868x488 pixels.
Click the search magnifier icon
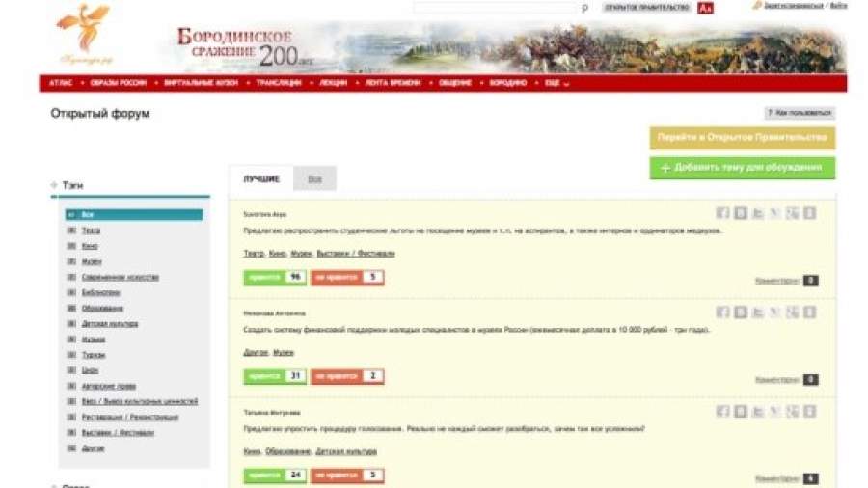point(584,8)
